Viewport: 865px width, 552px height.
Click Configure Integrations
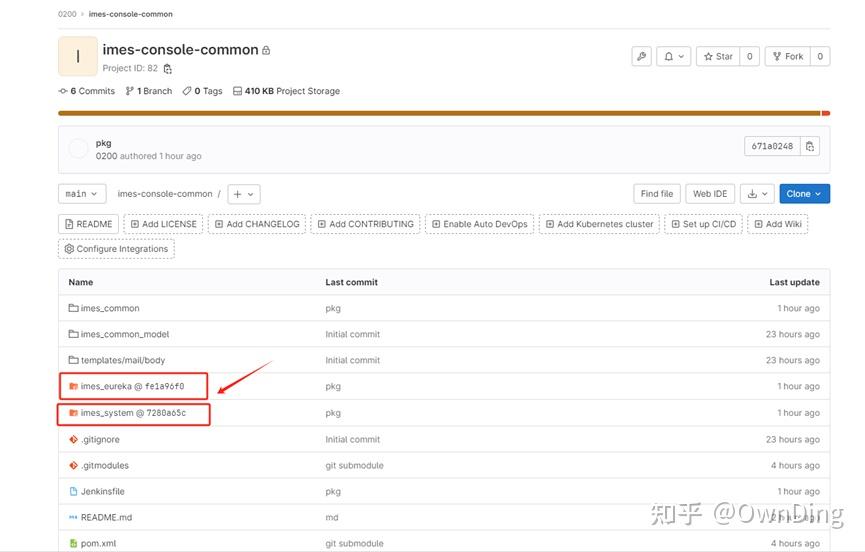coord(116,249)
